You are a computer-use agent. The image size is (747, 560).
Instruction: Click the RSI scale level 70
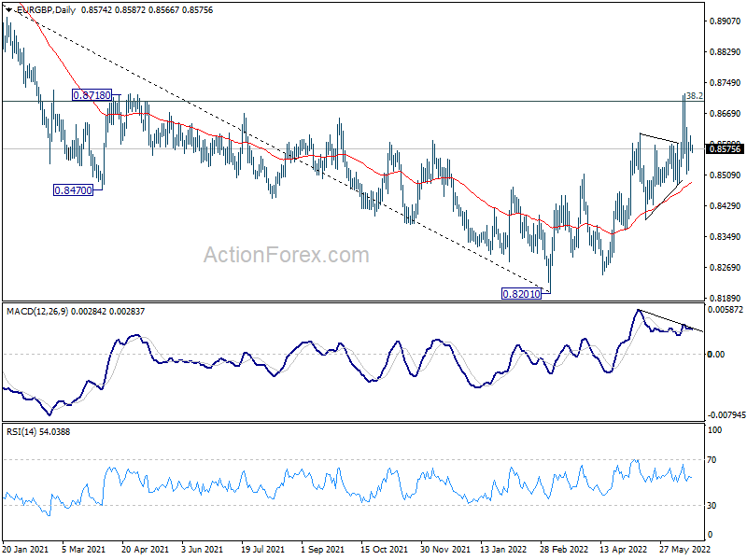pos(712,460)
